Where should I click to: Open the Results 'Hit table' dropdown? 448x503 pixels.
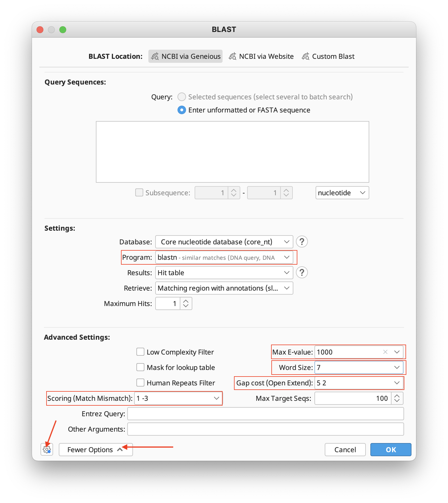click(x=224, y=273)
